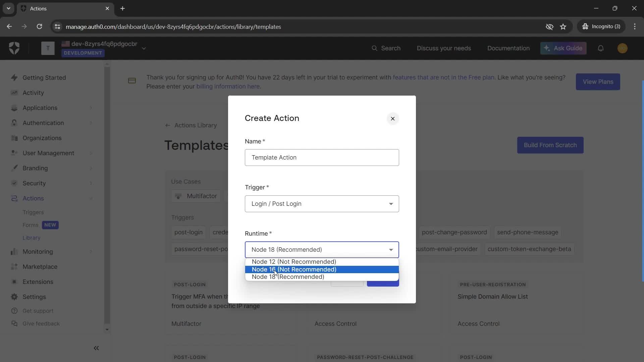The image size is (644, 362).
Task: Open the Getting Started page
Action: pyautogui.click(x=44, y=77)
